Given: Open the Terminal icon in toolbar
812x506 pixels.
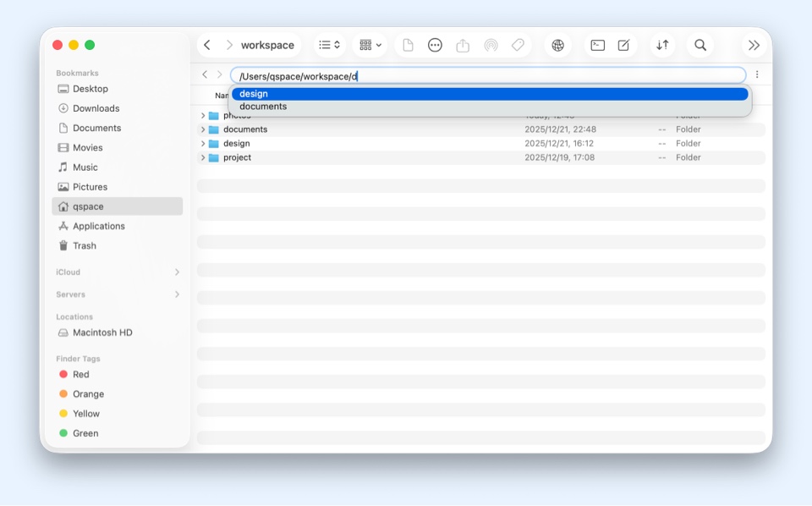Looking at the screenshot, I should point(597,46).
